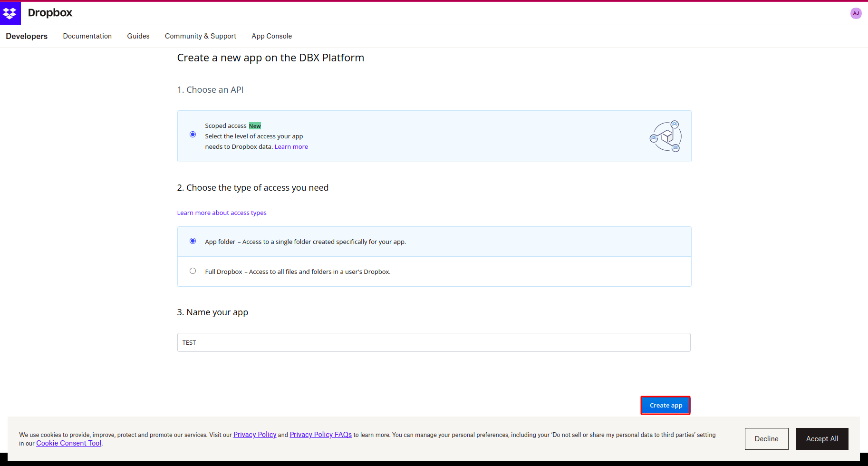The width and height of the screenshot is (868, 466).
Task: Click Learn more link under Scoped access
Action: click(291, 146)
